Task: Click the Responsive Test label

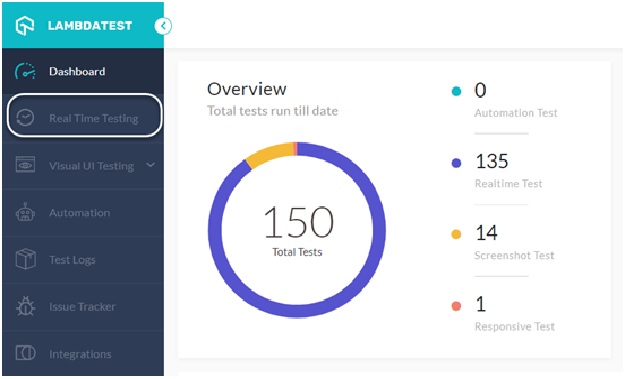Action: click(x=515, y=327)
